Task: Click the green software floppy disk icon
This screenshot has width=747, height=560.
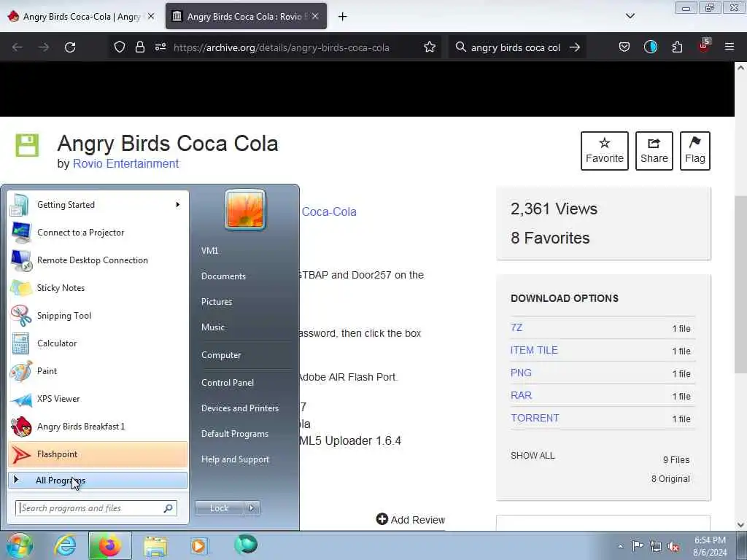Action: tap(27, 145)
